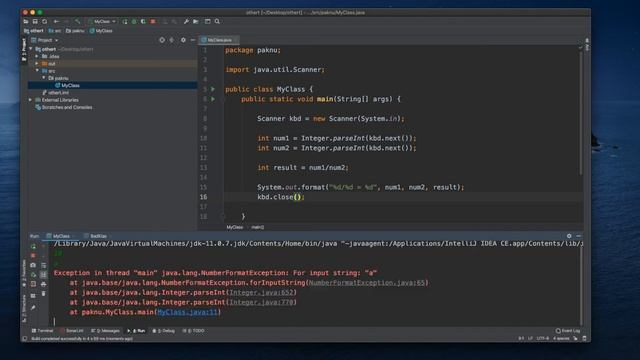
Task: Click the Project panel settings gear icon
Action: click(x=183, y=40)
